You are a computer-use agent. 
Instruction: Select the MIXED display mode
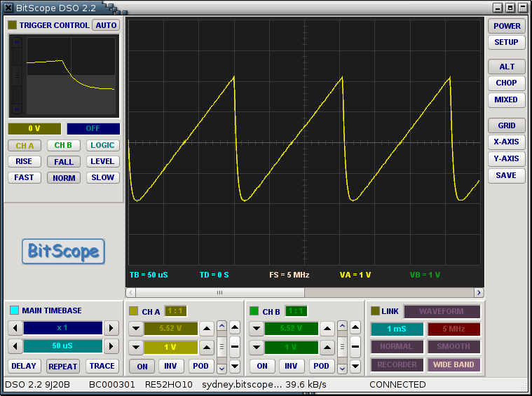(506, 100)
